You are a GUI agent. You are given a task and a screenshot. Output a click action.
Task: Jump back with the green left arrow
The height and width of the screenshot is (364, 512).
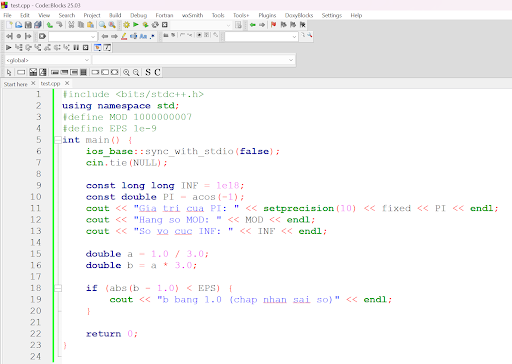(253, 25)
